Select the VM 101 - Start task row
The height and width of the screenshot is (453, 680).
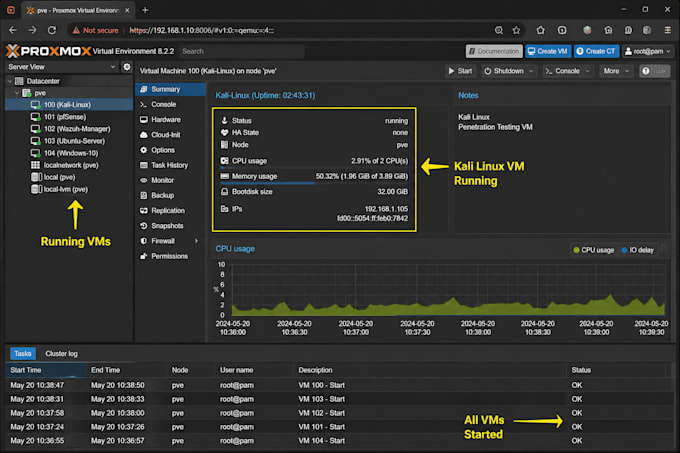point(340,427)
